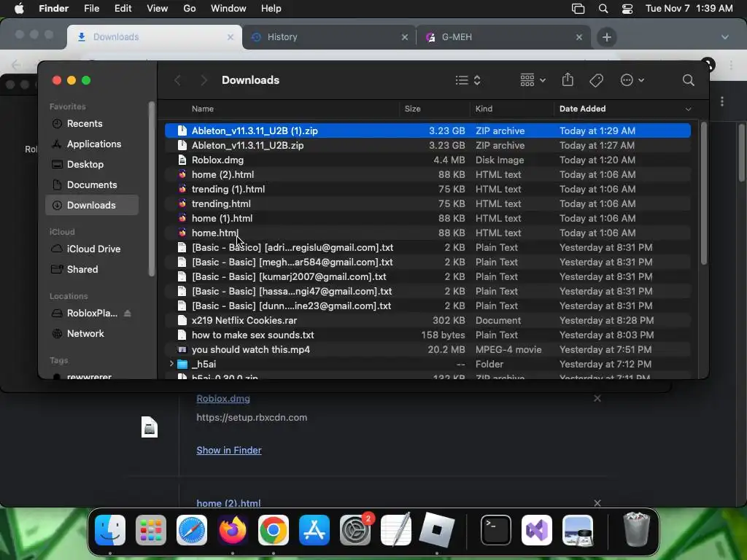
Task: Close the G-MEH browser tab
Action: tap(578, 37)
